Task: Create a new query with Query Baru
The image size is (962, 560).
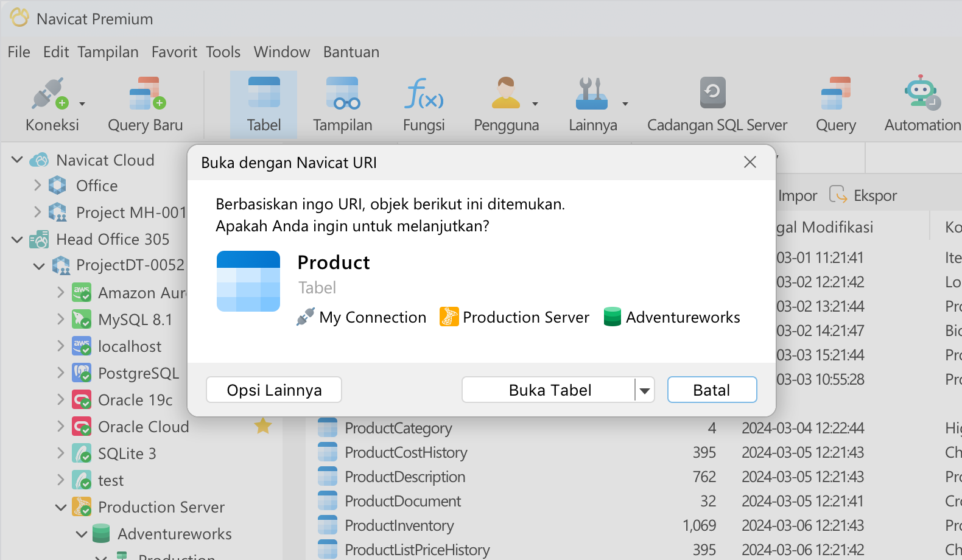Action: (146, 104)
